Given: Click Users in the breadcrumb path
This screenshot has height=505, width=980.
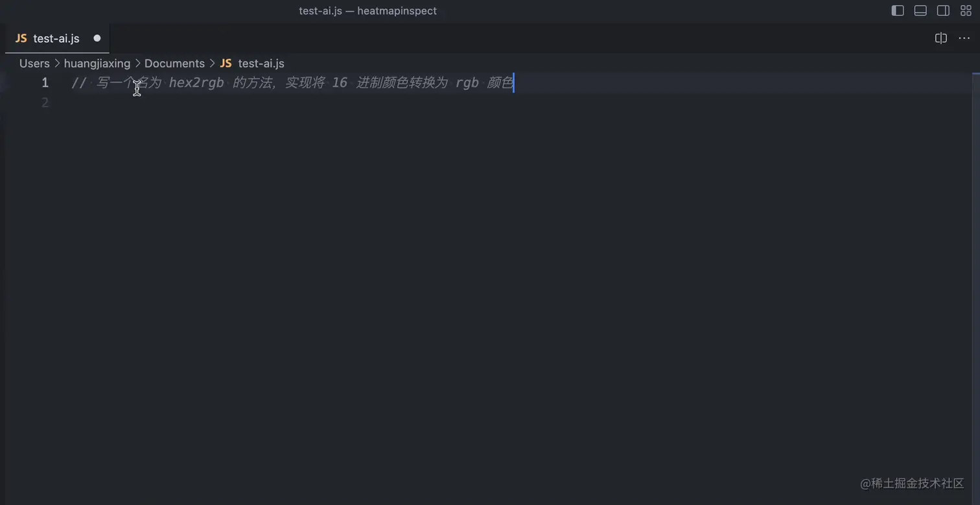Looking at the screenshot, I should coord(34,63).
